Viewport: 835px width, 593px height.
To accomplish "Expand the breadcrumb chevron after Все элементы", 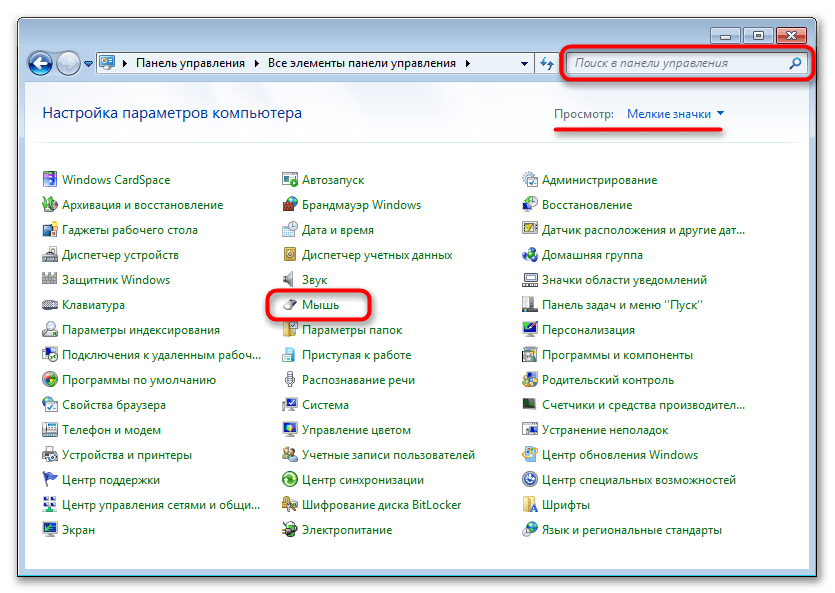I will (x=468, y=62).
